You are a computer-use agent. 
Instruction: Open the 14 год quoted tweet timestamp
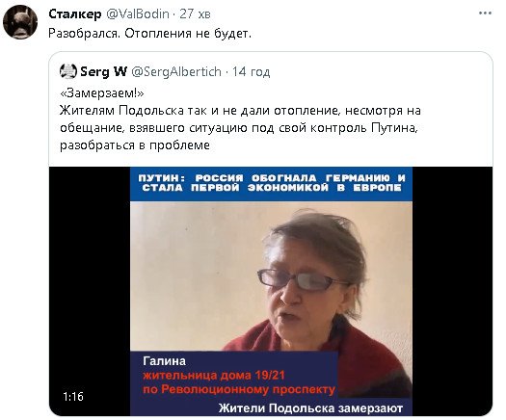pyautogui.click(x=251, y=71)
